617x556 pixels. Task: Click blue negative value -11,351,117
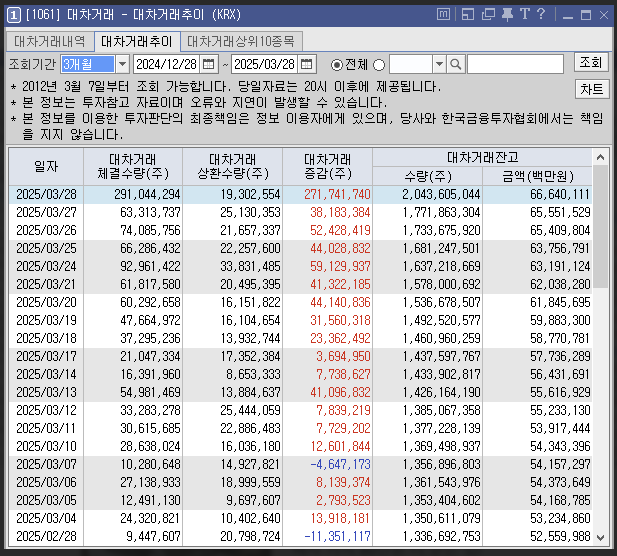[x=337, y=537]
